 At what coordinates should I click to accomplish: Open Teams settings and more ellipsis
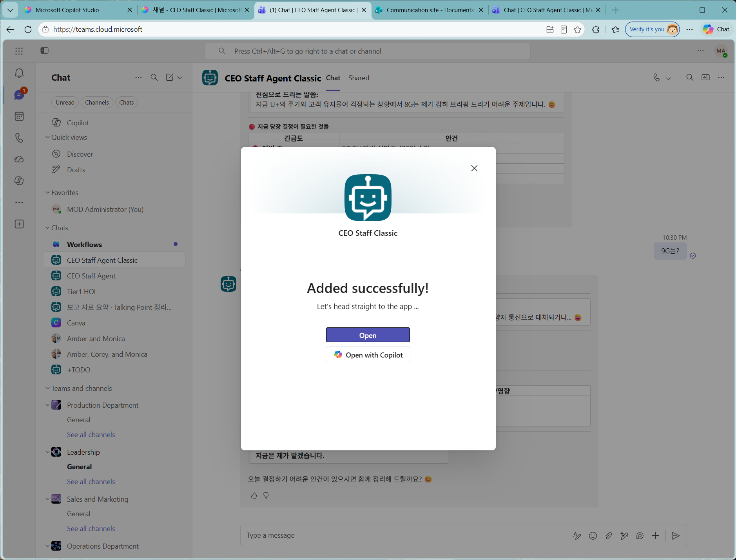tap(700, 51)
